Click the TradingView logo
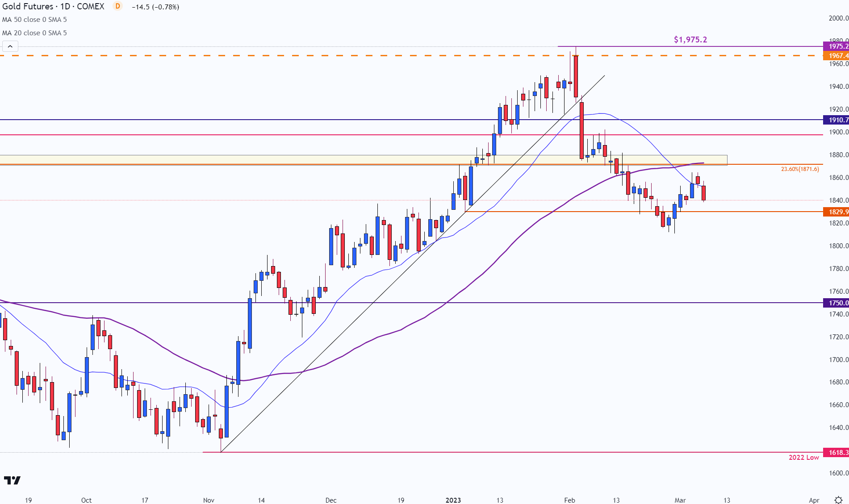The height and width of the screenshot is (504, 849). point(13,480)
